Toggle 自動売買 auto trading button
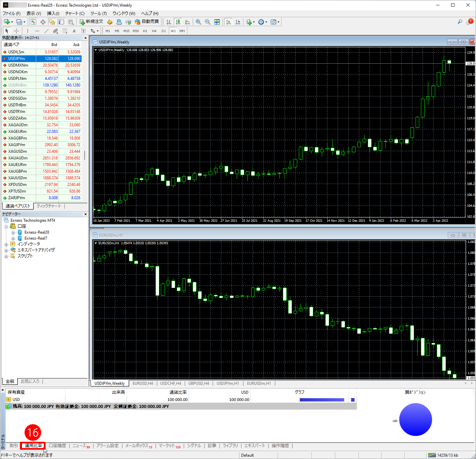The image size is (476, 459). (147, 22)
